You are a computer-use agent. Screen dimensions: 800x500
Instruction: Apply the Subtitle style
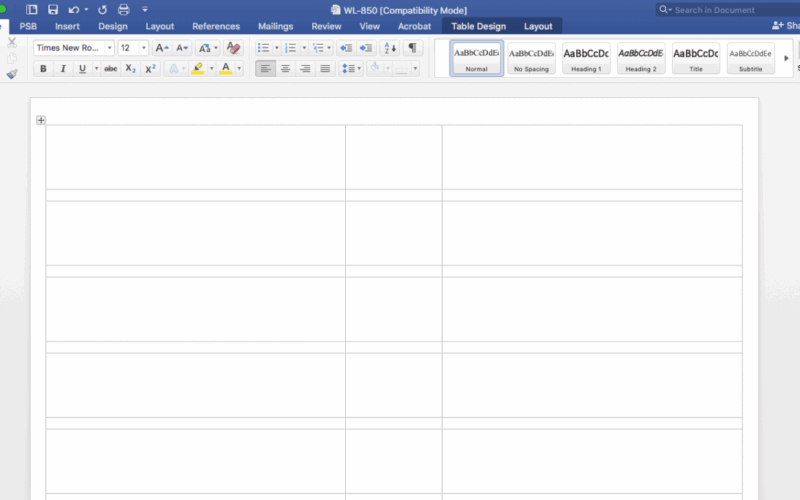tap(751, 58)
